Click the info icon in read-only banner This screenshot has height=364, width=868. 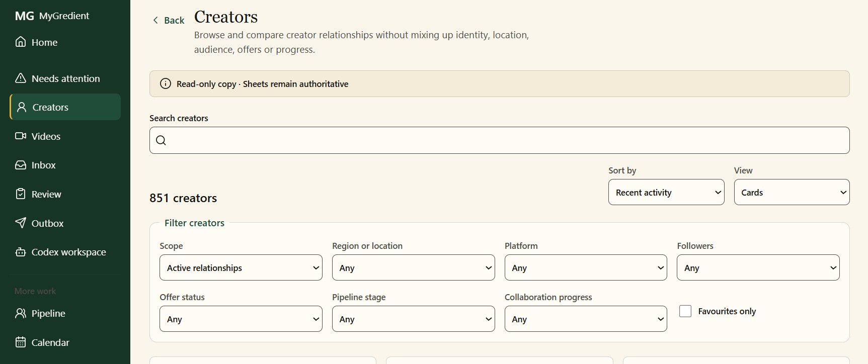(165, 84)
